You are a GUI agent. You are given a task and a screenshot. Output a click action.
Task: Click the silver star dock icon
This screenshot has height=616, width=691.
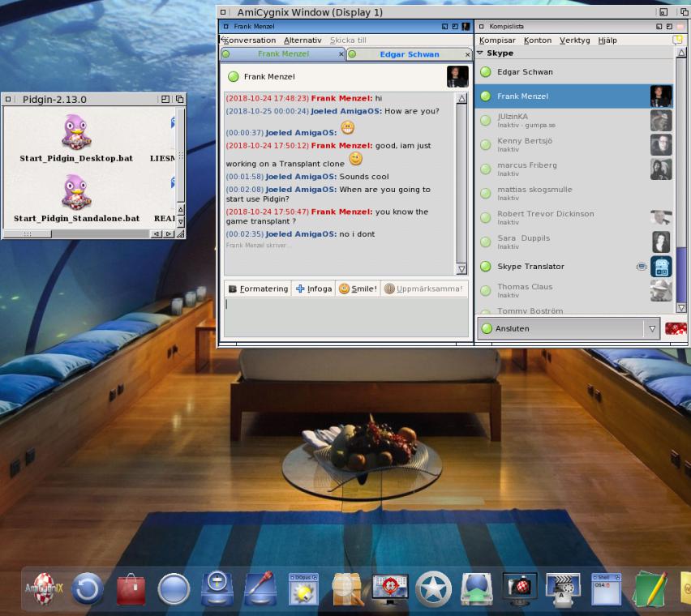click(x=434, y=588)
